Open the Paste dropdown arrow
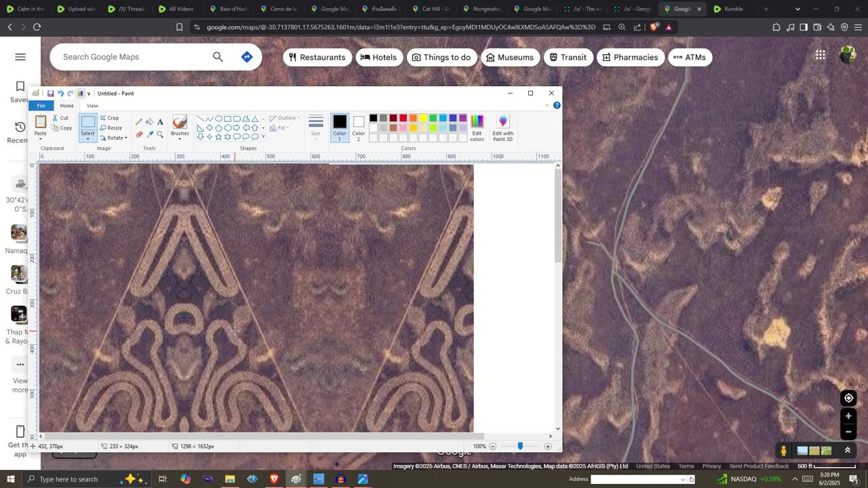Image resolution: width=868 pixels, height=488 pixels. [x=41, y=139]
